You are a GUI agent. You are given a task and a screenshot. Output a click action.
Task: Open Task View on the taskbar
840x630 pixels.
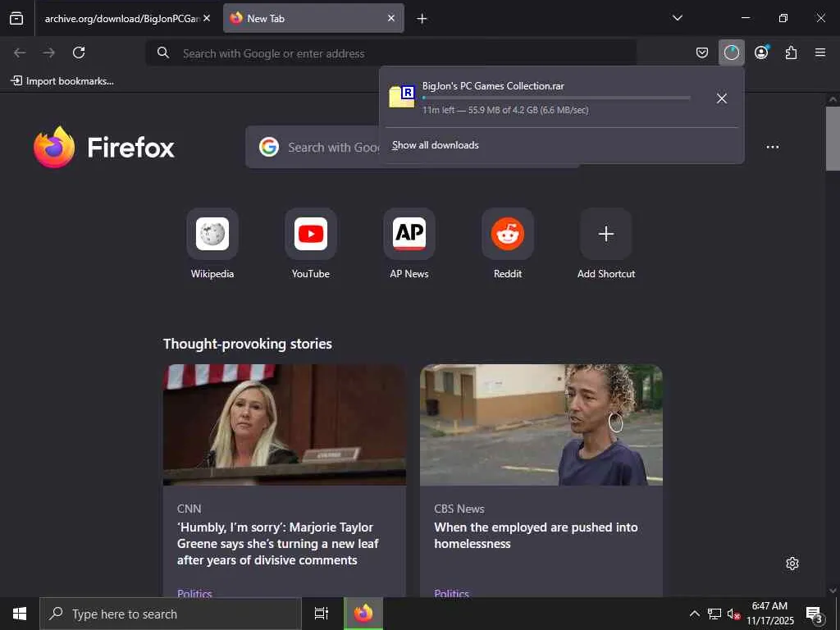322,614
